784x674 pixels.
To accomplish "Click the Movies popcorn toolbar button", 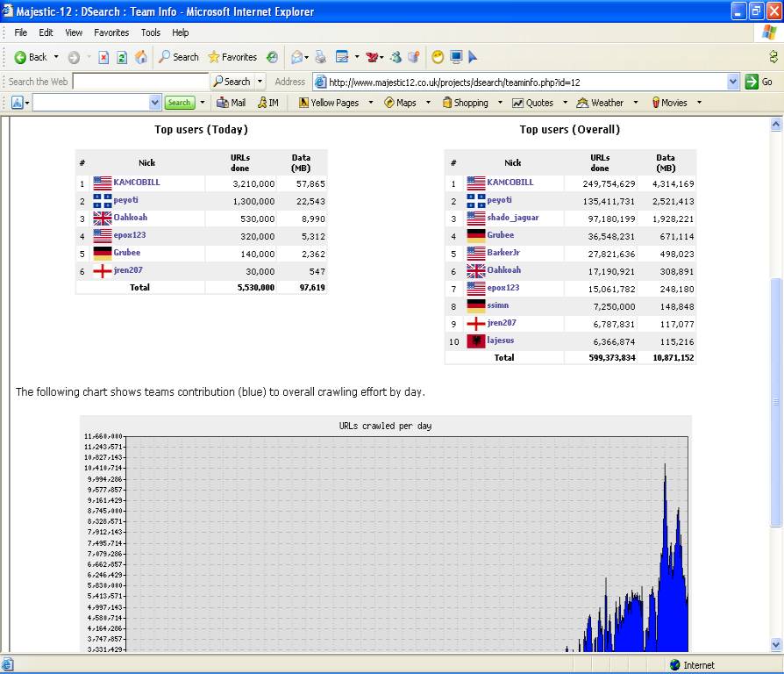I will (669, 103).
